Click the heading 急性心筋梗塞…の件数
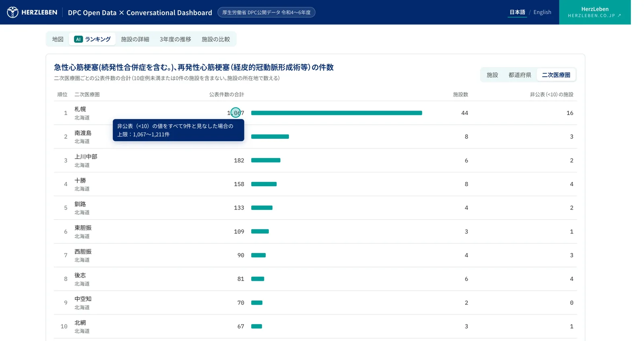Image resolution: width=644 pixels, height=341 pixels. (x=194, y=67)
